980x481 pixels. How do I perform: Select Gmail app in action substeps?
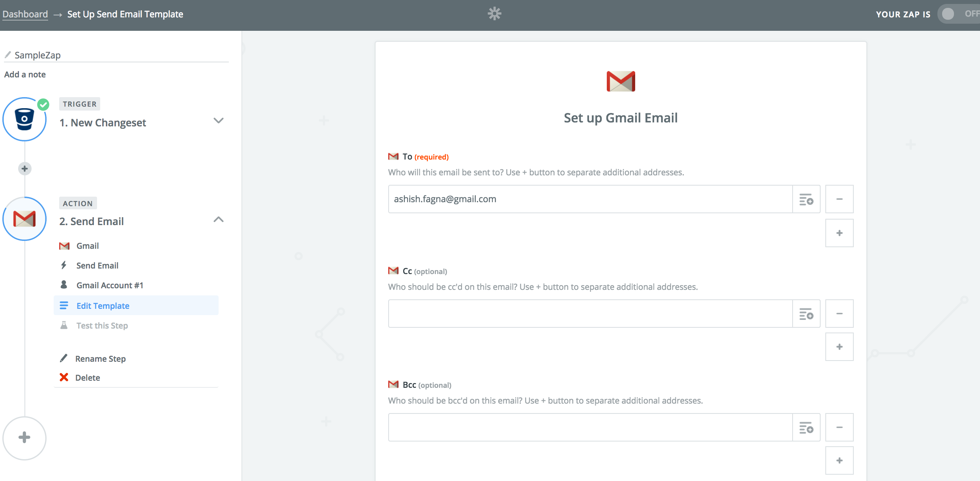coord(88,246)
